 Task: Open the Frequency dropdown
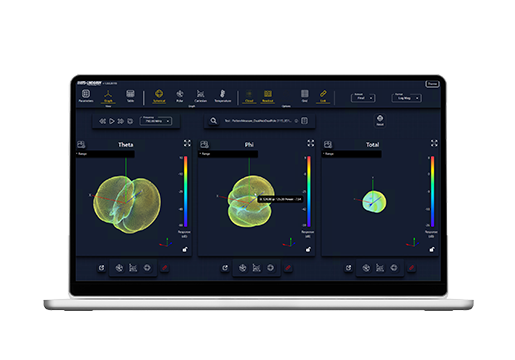156,121
